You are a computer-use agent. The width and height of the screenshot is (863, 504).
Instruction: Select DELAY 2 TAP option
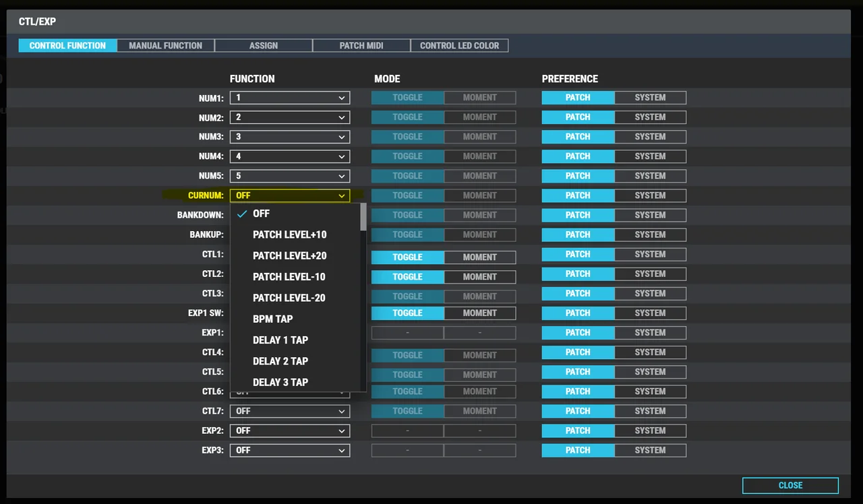tap(280, 361)
